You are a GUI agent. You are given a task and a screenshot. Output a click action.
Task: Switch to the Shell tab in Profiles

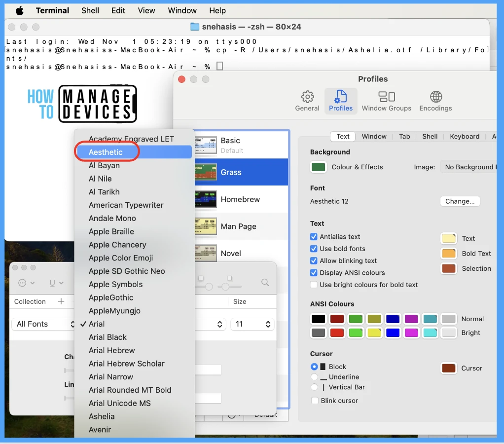(x=430, y=136)
